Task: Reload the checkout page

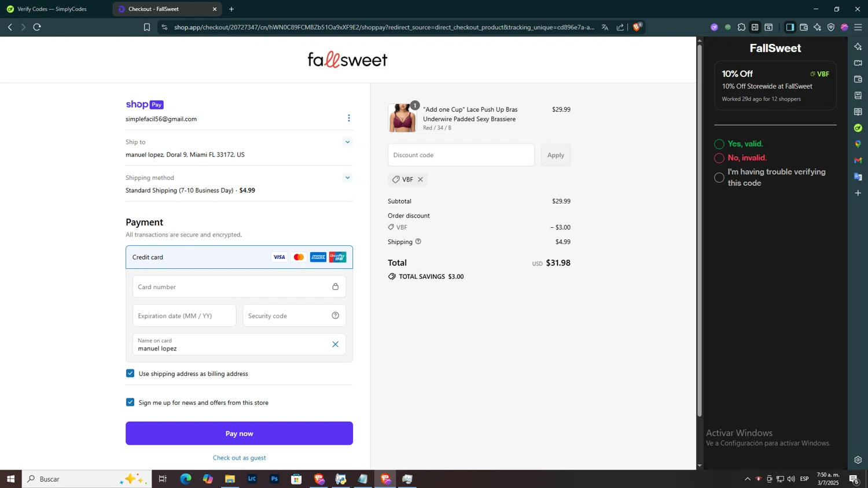Action: tap(37, 27)
